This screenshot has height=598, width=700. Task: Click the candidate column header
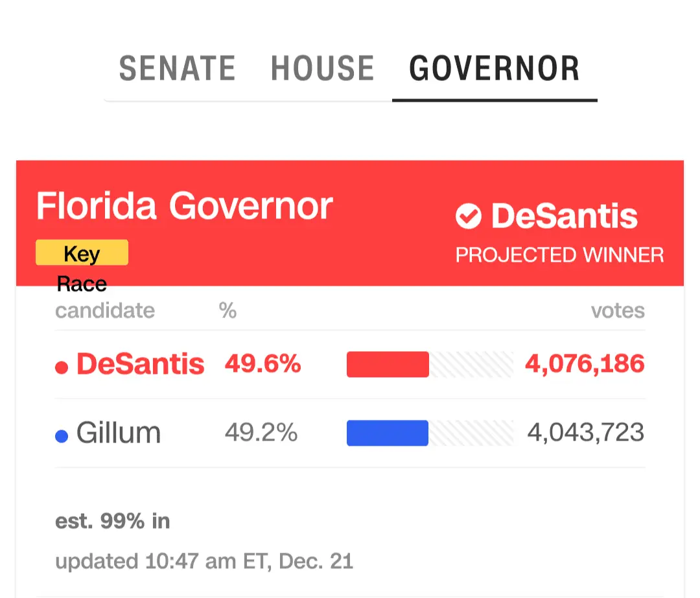click(105, 311)
